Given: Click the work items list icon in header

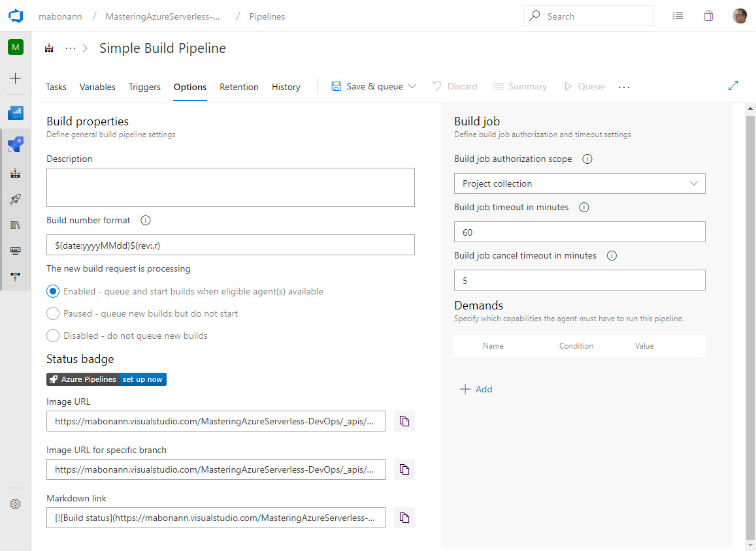Looking at the screenshot, I should coord(678,16).
